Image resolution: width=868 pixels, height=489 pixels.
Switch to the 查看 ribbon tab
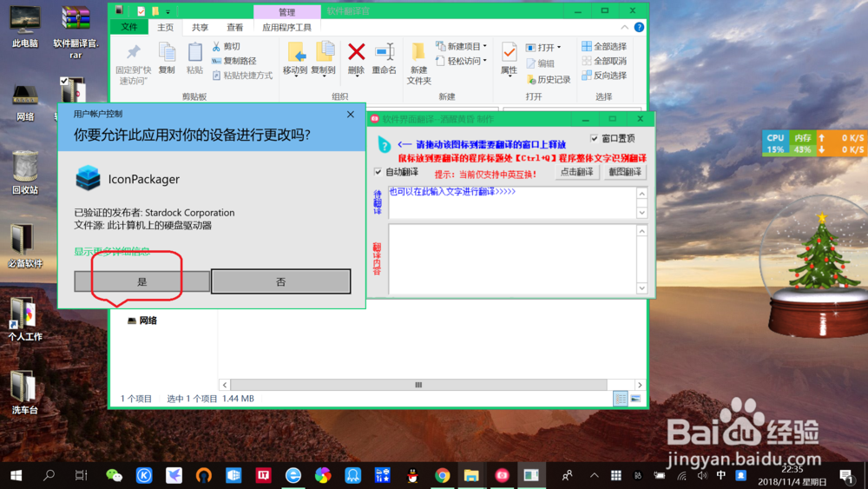coord(234,27)
